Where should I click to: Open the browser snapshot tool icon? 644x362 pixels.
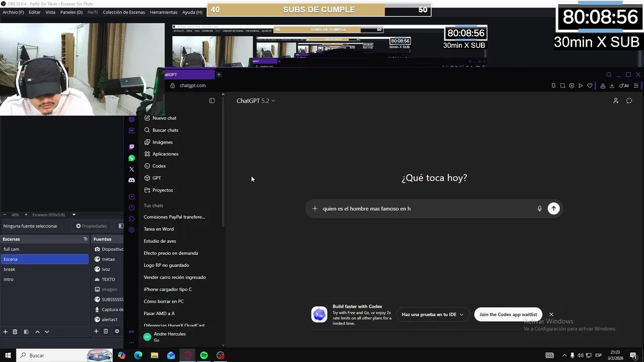click(x=562, y=85)
